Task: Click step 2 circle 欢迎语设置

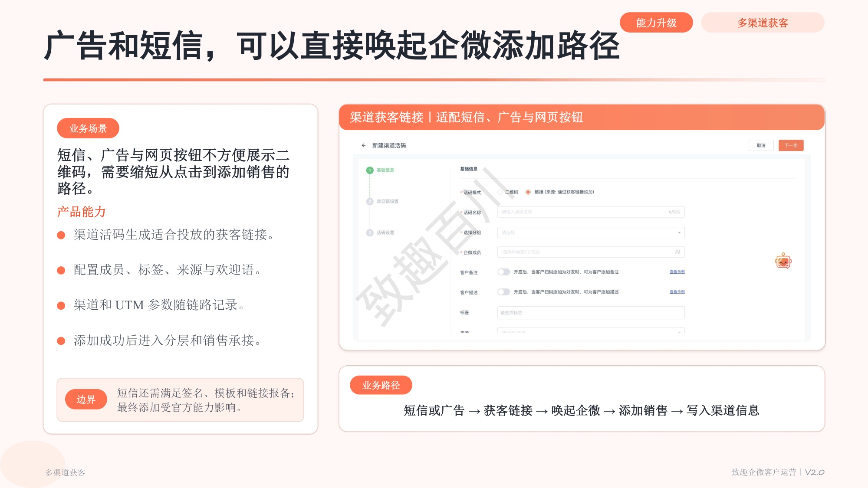Action: tap(370, 201)
